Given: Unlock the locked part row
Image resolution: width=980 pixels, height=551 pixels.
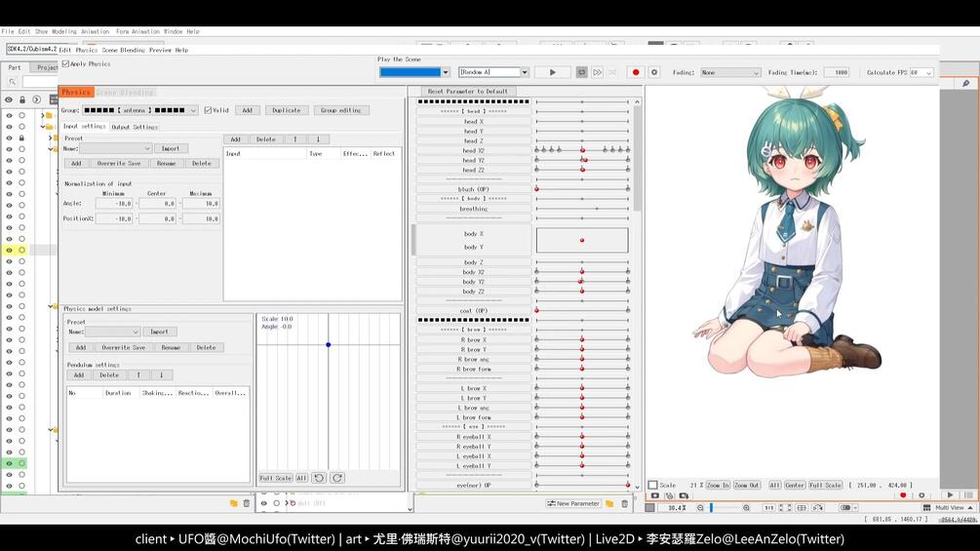Looking at the screenshot, I should [x=21, y=138].
